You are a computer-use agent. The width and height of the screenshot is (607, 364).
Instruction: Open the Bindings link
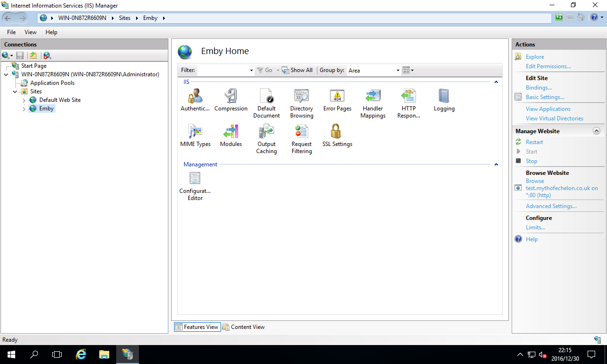click(x=539, y=88)
